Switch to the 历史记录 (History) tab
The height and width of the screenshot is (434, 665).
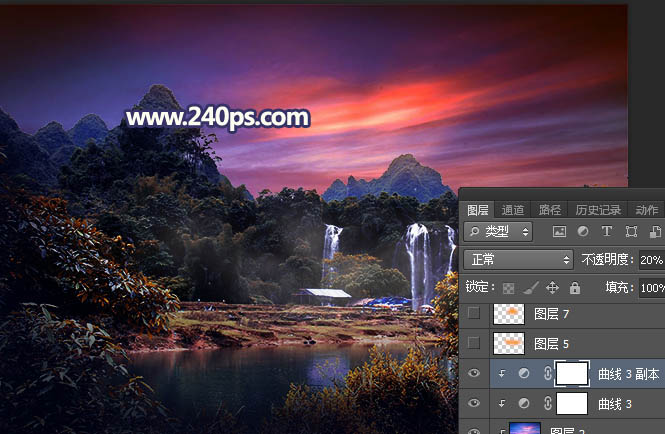598,210
